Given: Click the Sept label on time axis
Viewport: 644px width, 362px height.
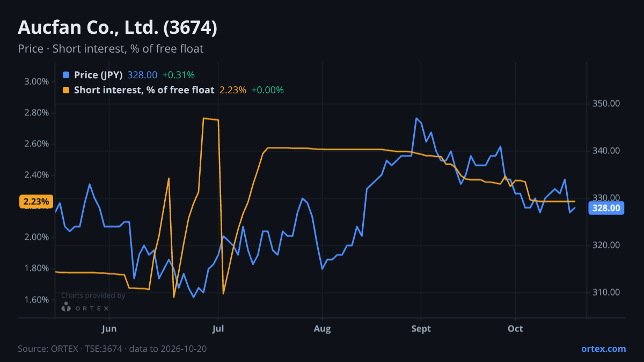Looking at the screenshot, I should pos(421,329).
